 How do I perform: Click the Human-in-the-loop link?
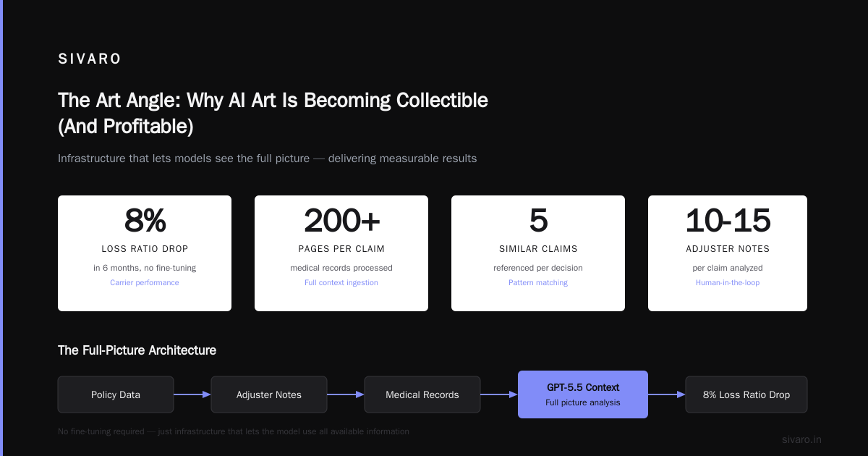(728, 282)
